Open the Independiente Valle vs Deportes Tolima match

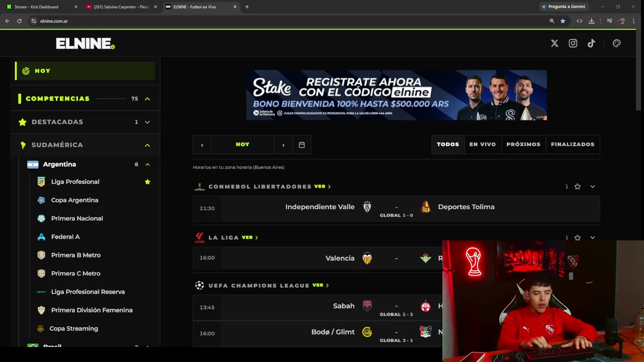tap(396, 208)
